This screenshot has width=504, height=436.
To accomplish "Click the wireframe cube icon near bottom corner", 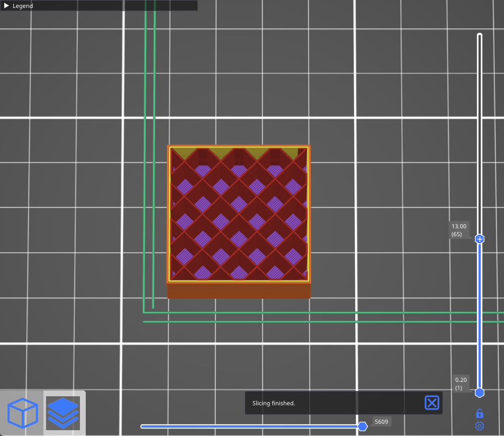I will coord(22,414).
